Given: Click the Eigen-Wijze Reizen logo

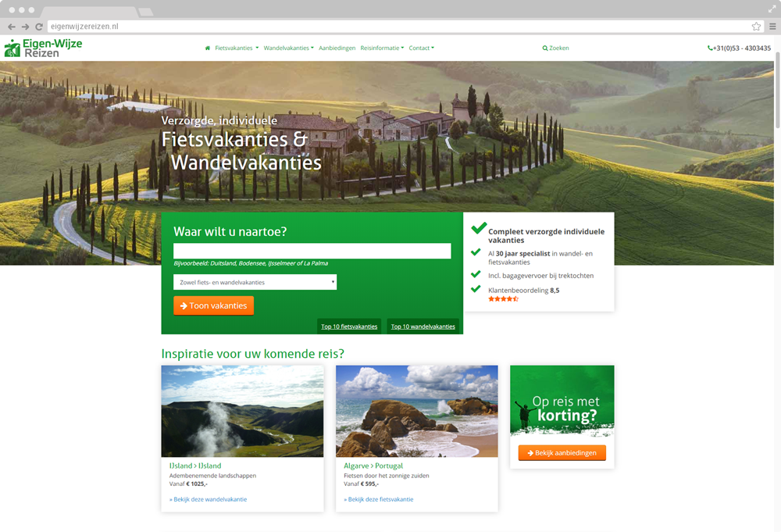Looking at the screenshot, I should [44, 48].
